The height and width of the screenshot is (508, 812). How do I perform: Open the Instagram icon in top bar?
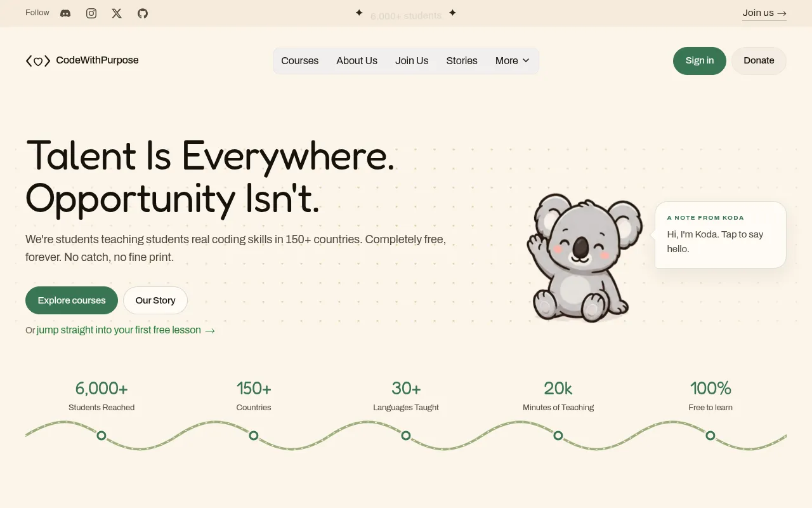(91, 13)
